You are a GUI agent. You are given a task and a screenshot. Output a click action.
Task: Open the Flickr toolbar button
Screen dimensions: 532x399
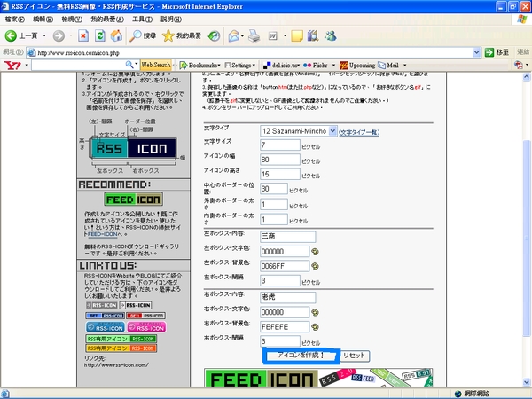316,65
